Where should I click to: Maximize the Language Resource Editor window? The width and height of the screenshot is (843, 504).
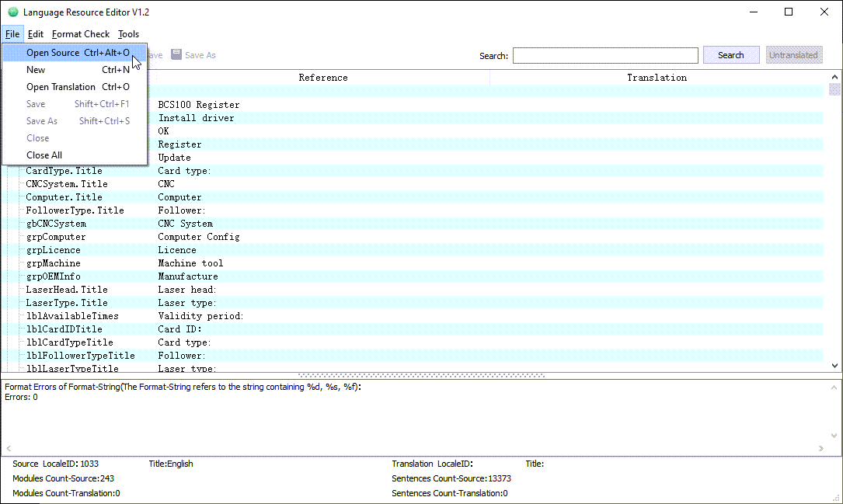point(788,12)
